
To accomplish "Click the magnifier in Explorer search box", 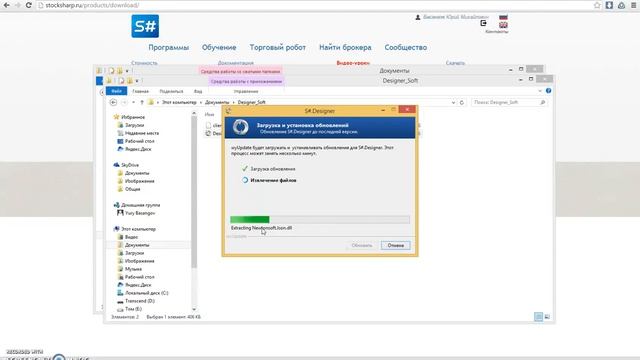I will coord(542,102).
